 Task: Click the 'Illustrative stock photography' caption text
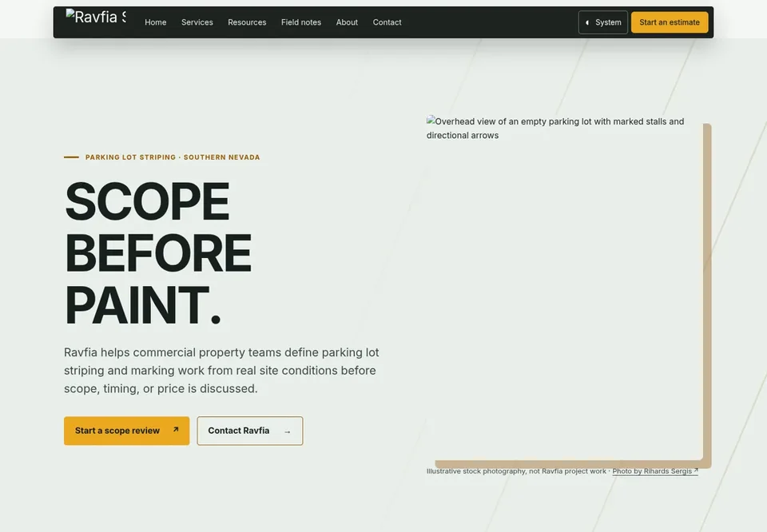point(516,471)
